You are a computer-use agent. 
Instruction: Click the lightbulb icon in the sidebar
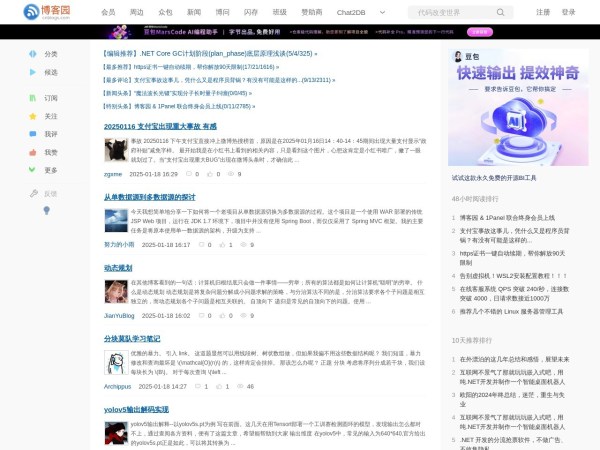pos(45,211)
